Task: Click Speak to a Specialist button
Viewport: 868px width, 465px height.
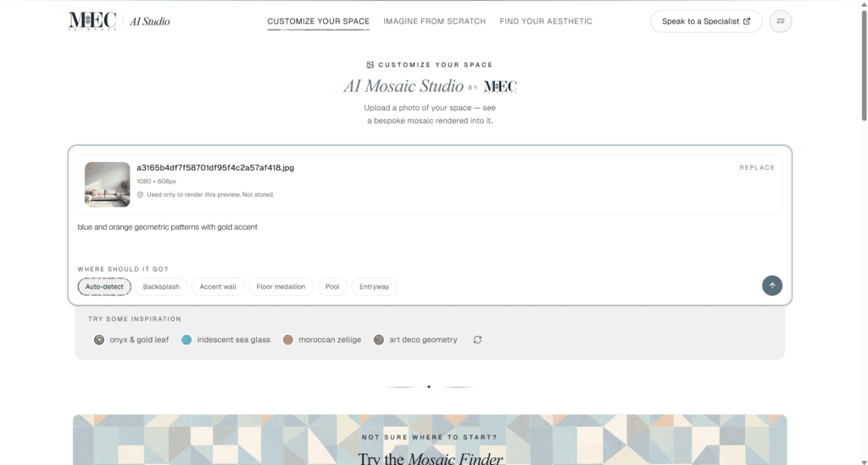Action: click(706, 21)
